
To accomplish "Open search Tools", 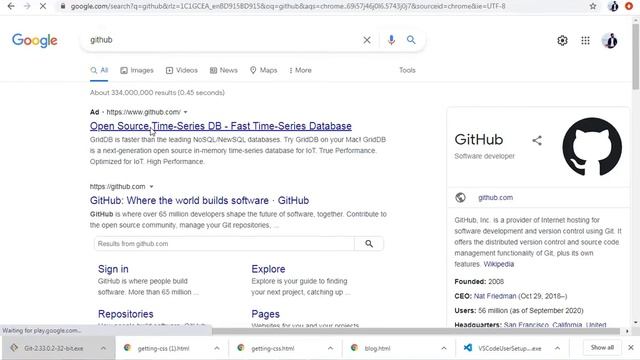I will coord(407,70).
